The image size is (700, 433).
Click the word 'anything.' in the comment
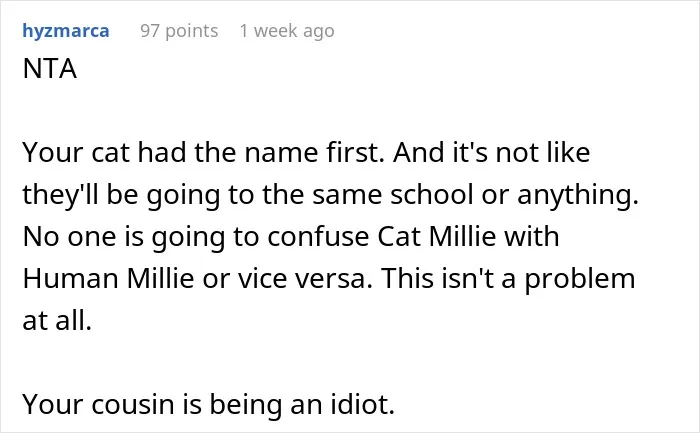(578, 196)
